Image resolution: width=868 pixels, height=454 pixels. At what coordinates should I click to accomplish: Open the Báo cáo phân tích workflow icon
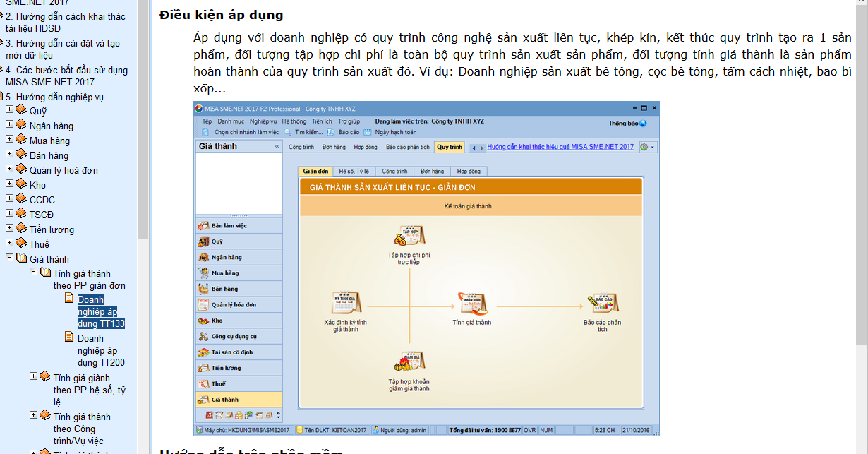pyautogui.click(x=603, y=302)
